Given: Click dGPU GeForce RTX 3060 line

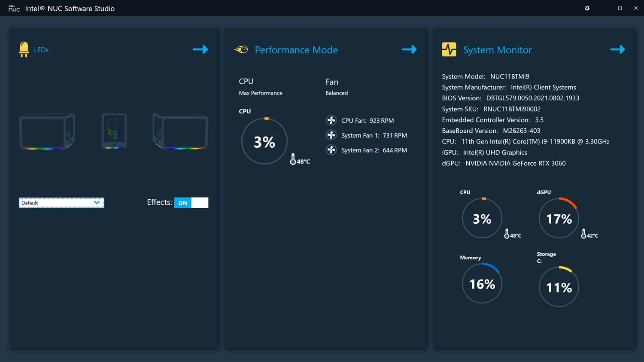Looking at the screenshot, I should [504, 163].
